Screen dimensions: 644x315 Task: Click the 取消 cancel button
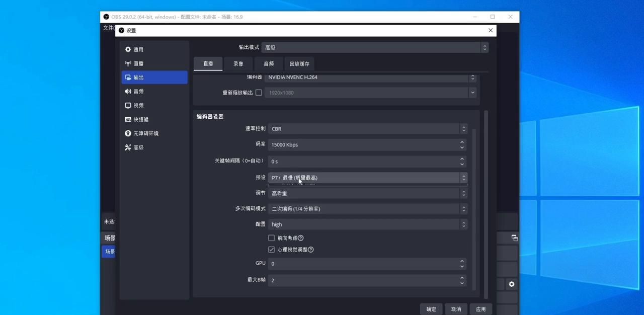(x=456, y=309)
